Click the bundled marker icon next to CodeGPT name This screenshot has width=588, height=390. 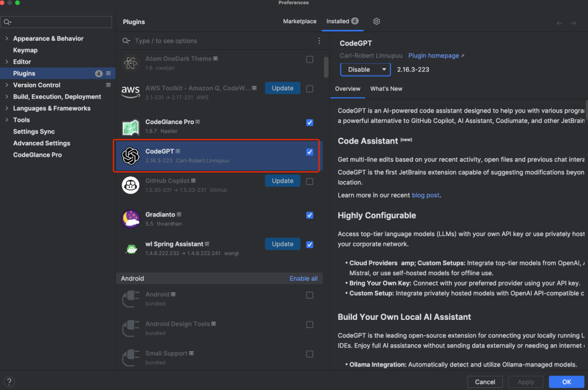tap(178, 151)
